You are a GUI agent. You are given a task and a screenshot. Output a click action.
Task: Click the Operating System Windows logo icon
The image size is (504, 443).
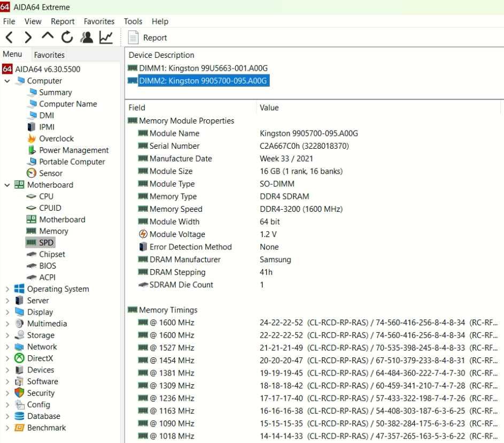coord(19,289)
